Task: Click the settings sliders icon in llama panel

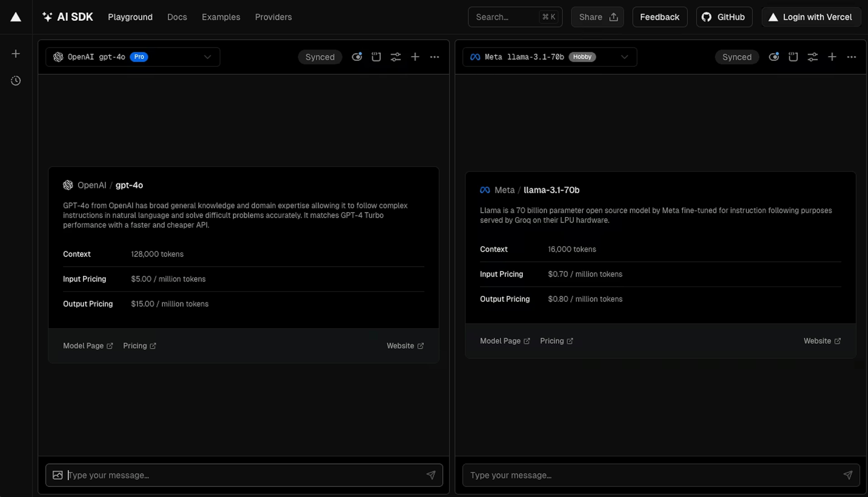Action: 812,57
